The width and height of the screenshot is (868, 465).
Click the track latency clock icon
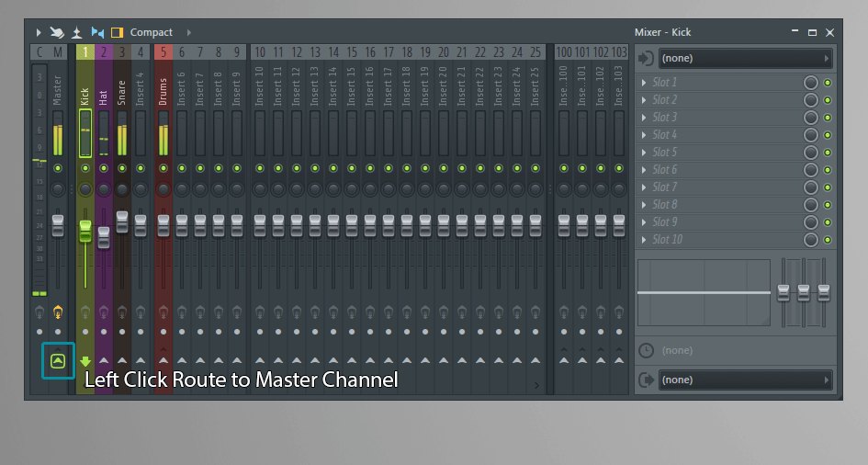click(x=646, y=350)
